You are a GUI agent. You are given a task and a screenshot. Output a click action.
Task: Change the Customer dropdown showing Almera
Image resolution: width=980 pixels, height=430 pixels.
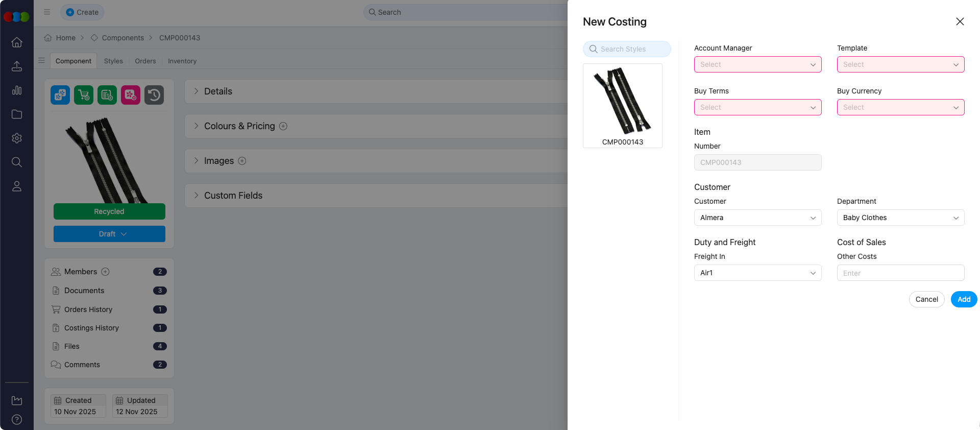(758, 218)
